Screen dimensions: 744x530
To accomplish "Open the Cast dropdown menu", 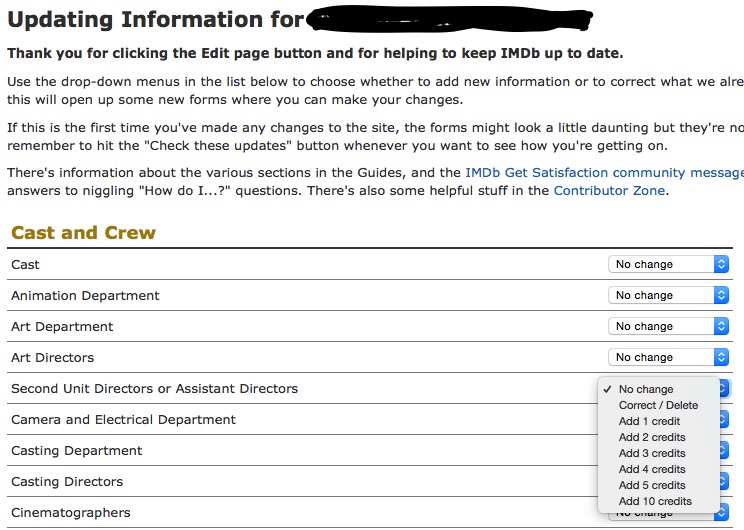I will pos(668,264).
